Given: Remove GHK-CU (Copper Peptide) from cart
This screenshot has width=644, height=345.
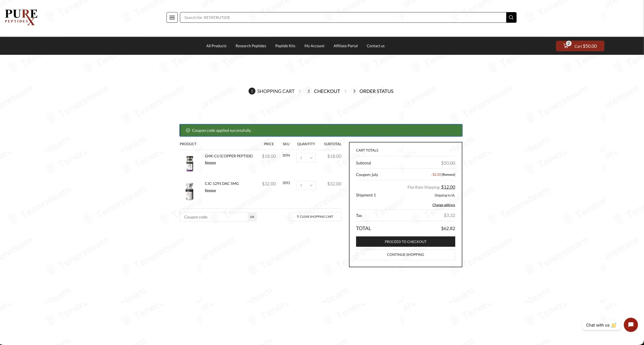Looking at the screenshot, I should (210, 163).
